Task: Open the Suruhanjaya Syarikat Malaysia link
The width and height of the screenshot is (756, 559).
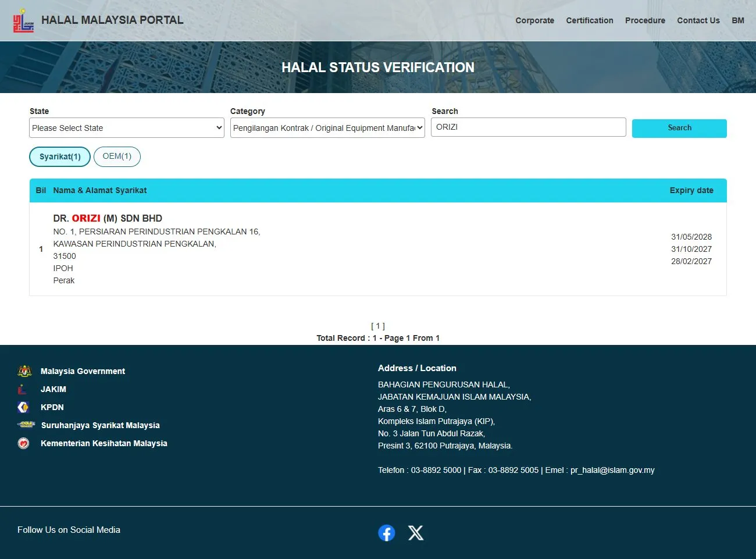Action: (101, 425)
